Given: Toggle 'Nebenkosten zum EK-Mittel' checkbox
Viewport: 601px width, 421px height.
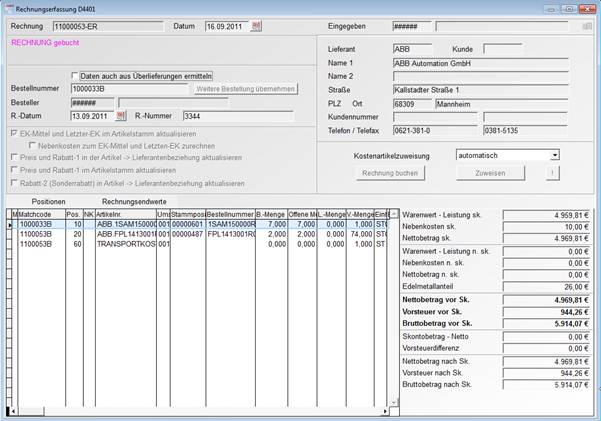Looking at the screenshot, I should pos(31,146).
